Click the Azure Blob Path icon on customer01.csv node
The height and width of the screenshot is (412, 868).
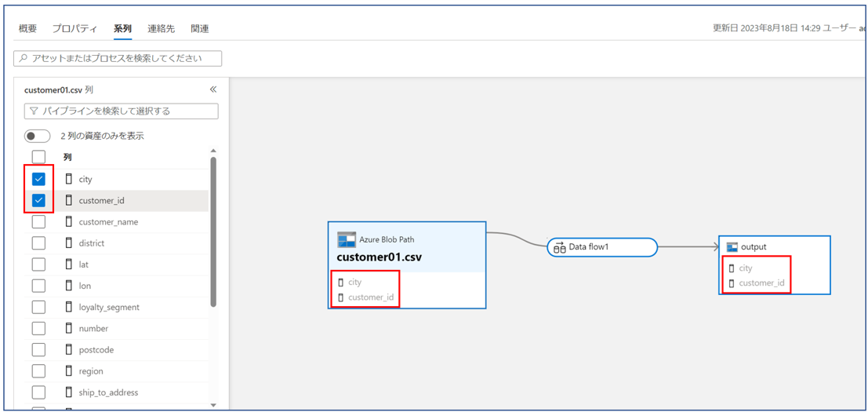click(x=347, y=239)
